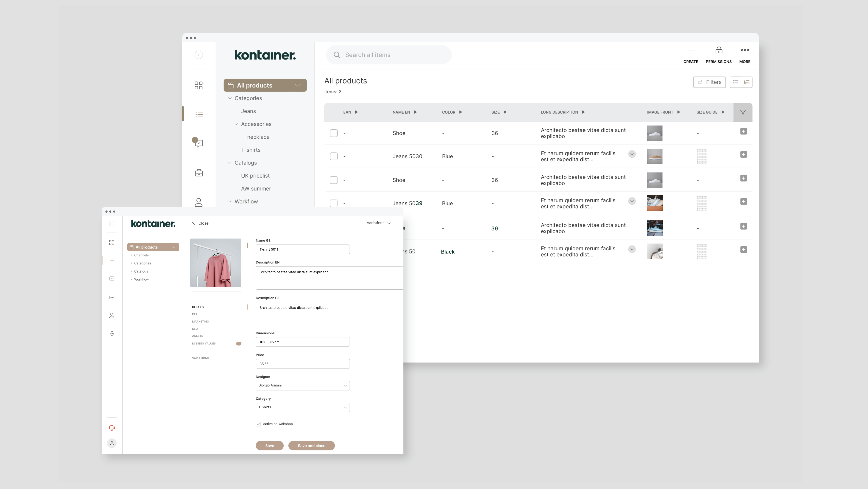The width and height of the screenshot is (868, 489).
Task: Open VARIATIONS link in front window
Action: coord(201,358)
